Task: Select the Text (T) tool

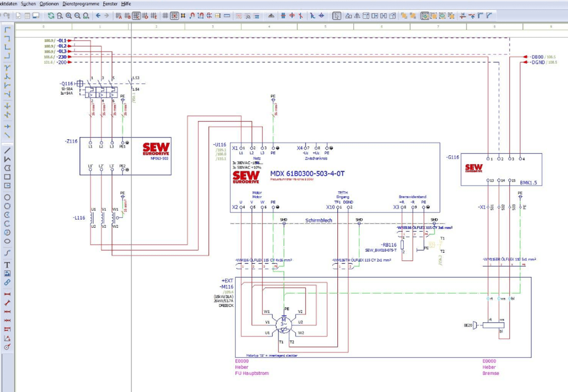Action: tap(7, 264)
